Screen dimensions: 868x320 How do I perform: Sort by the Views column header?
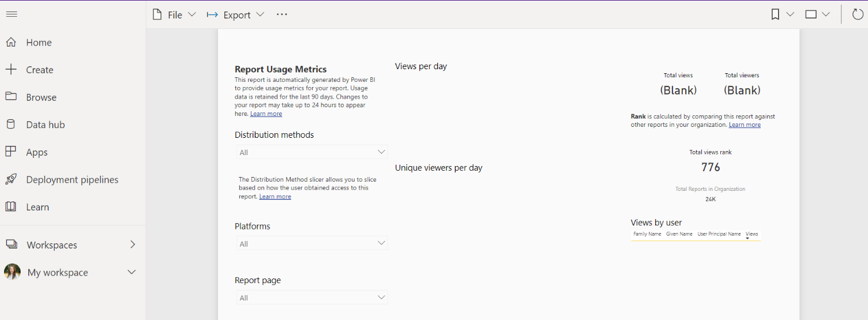(x=751, y=234)
